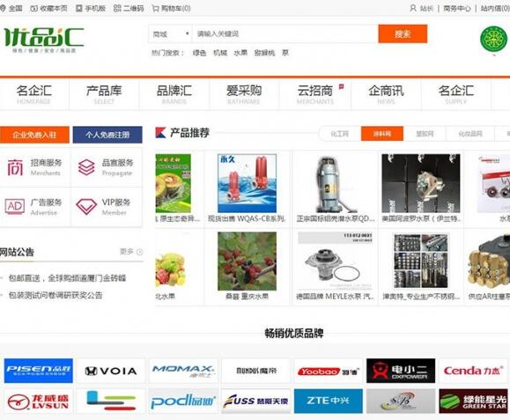Viewport: 510px width, 420px height.
Task: Click the MUNDUS魔帝 brand logo
Action: click(x=256, y=371)
